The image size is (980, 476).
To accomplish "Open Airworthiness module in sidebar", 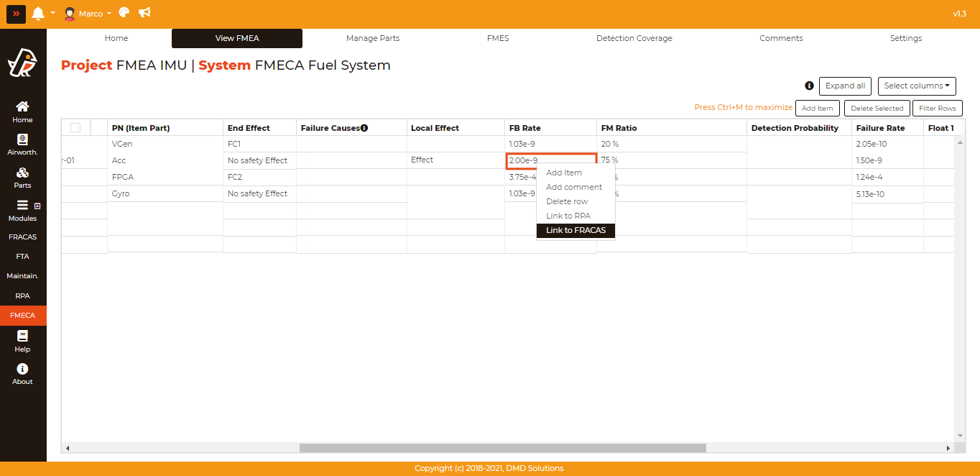I will [x=22, y=145].
